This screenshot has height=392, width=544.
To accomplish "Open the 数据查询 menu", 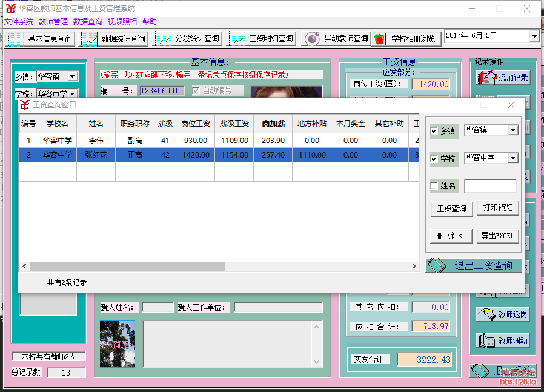I will [88, 21].
